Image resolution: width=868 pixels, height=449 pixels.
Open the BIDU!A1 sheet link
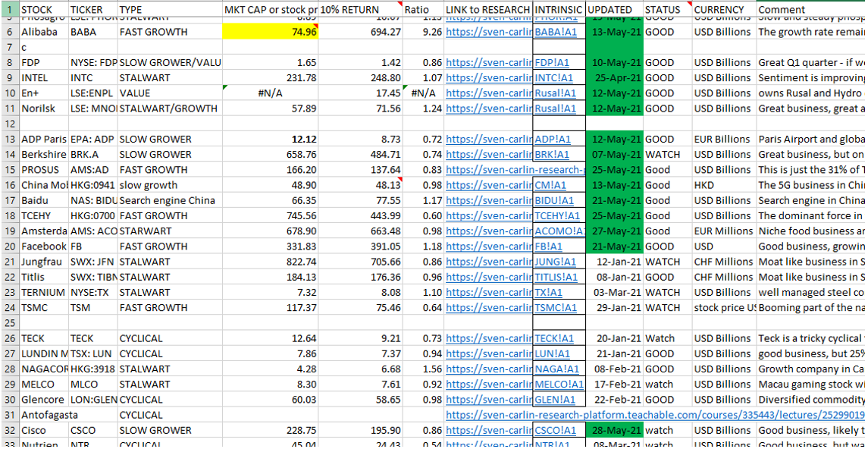554,200
